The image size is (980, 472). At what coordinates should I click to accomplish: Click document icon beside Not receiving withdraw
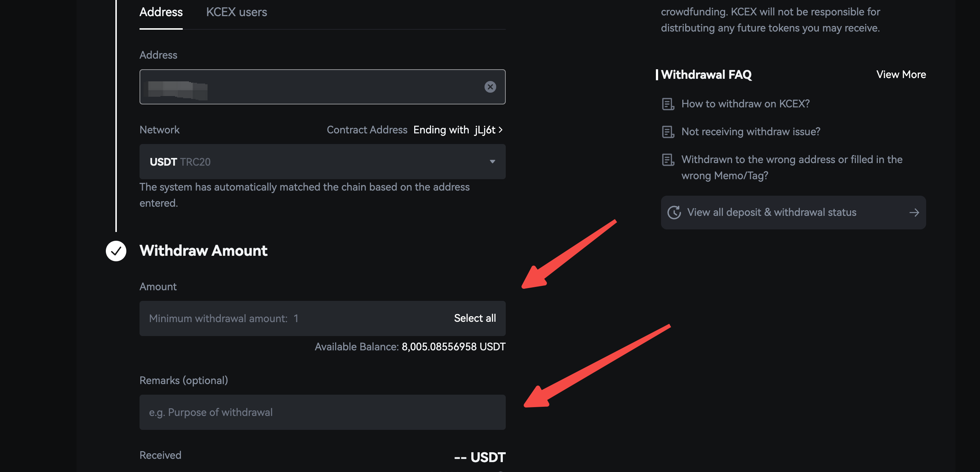(x=668, y=132)
